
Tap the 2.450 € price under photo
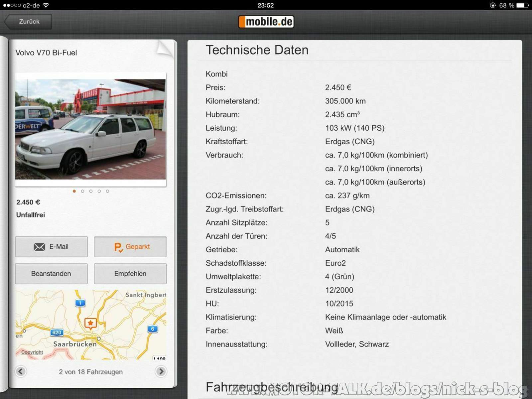pyautogui.click(x=28, y=202)
